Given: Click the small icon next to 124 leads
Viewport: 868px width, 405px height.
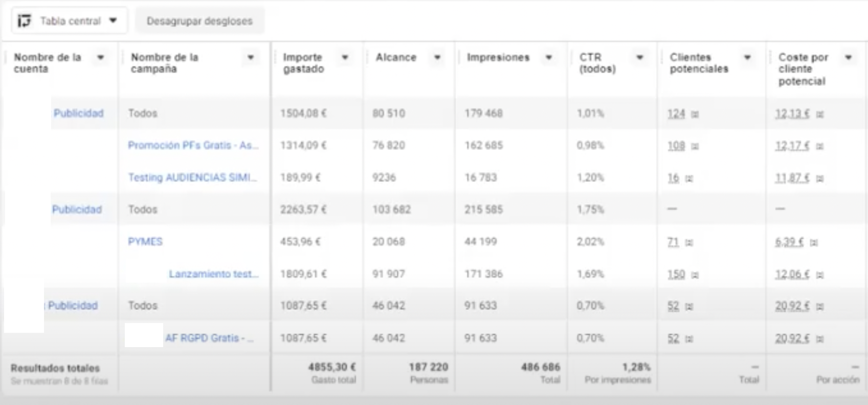Looking at the screenshot, I should 695,114.
